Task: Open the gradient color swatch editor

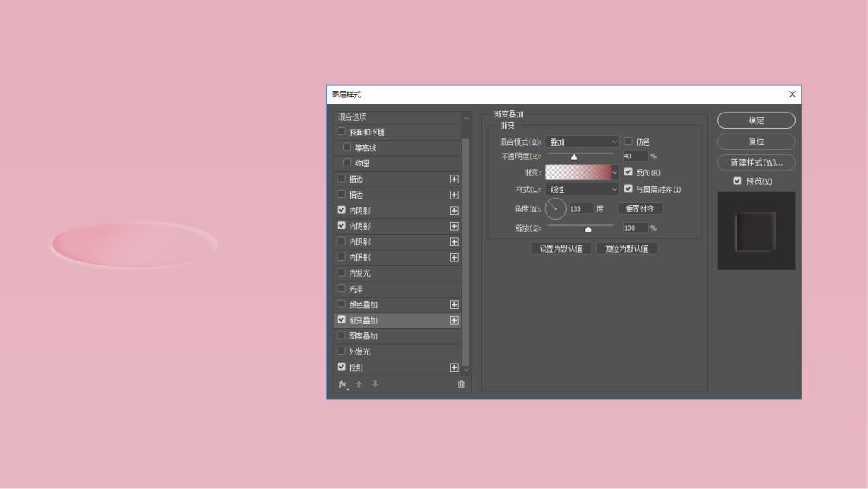Action: click(578, 173)
